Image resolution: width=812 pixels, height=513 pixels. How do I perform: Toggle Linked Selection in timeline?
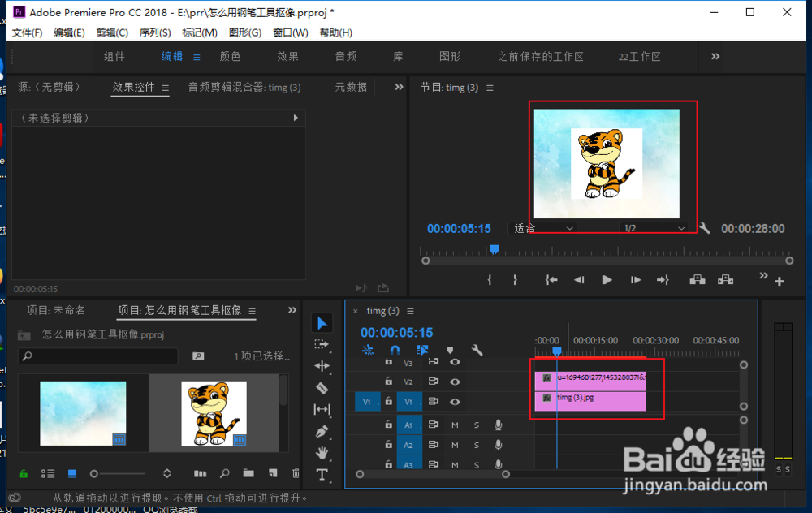click(422, 351)
